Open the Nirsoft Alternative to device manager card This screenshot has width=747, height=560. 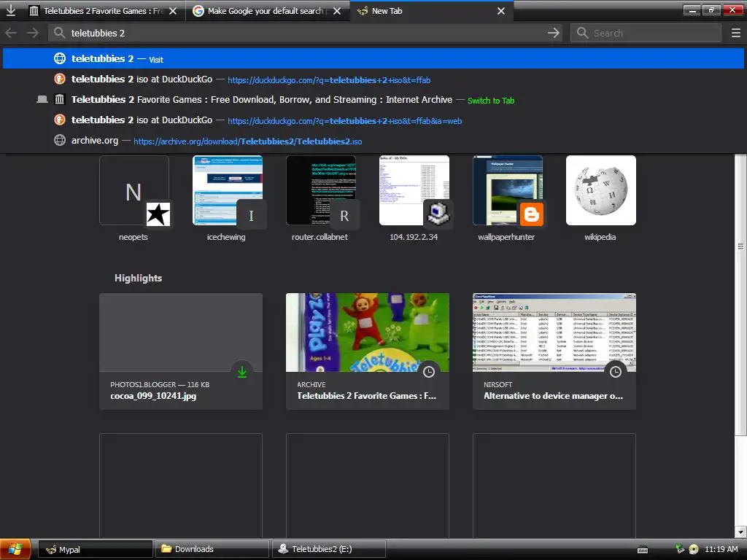click(x=554, y=351)
